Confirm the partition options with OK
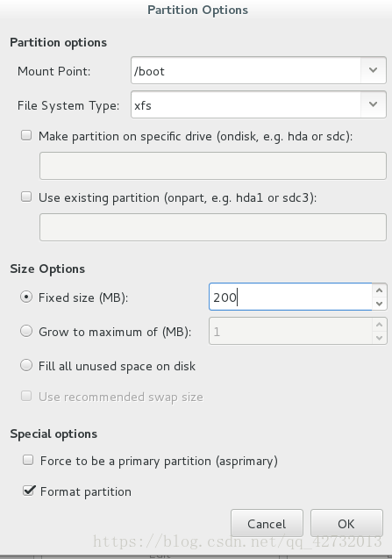The width and height of the screenshot is (392, 559). [x=346, y=523]
